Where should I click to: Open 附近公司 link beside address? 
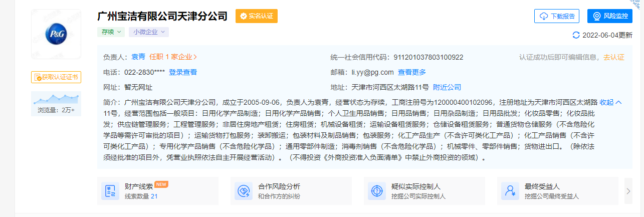click(447, 87)
